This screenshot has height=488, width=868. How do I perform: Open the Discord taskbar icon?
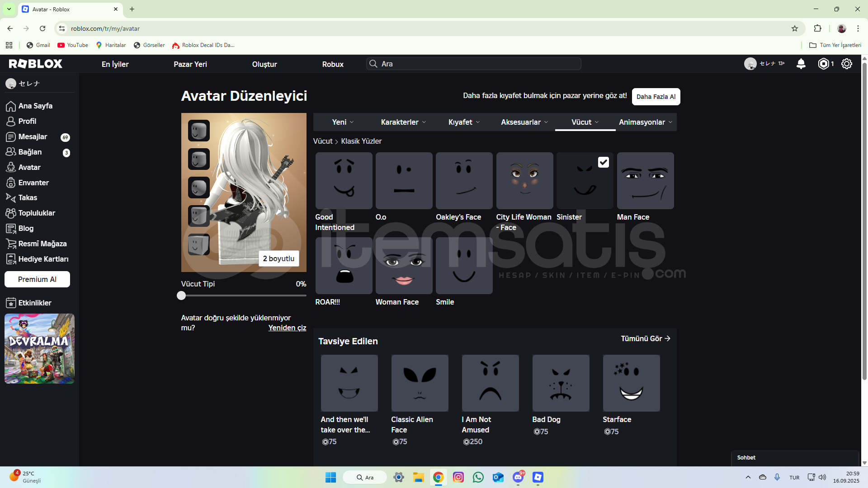tap(518, 477)
